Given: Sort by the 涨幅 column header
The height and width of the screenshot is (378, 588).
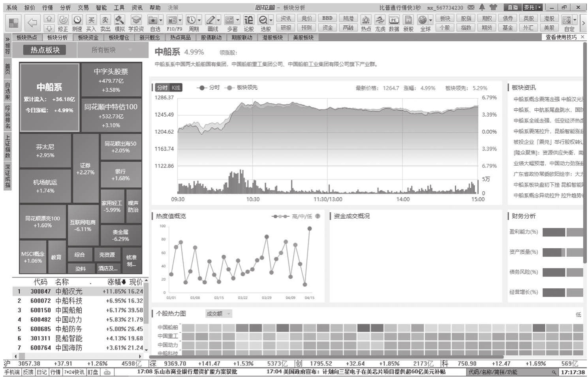Looking at the screenshot, I should tap(116, 282).
